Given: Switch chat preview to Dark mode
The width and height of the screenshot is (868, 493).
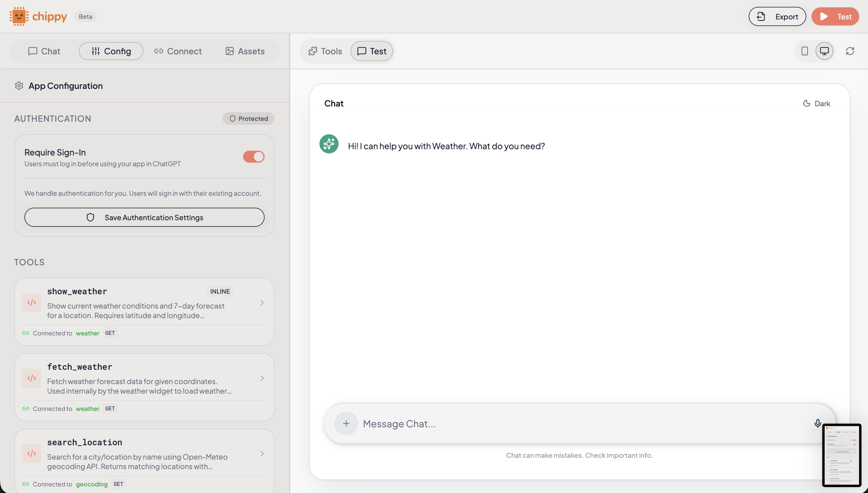Looking at the screenshot, I should point(817,104).
